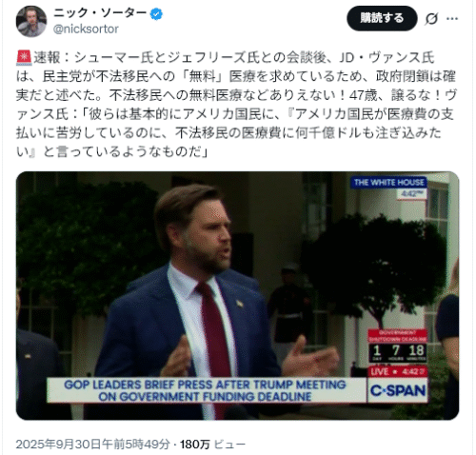Viewport: 476px width, 455px height.
Task: Click the 4:42 clock under White House label
Action: tap(411, 194)
